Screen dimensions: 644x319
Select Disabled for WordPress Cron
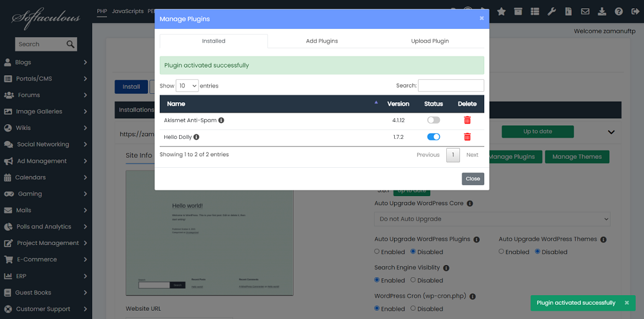(413, 308)
